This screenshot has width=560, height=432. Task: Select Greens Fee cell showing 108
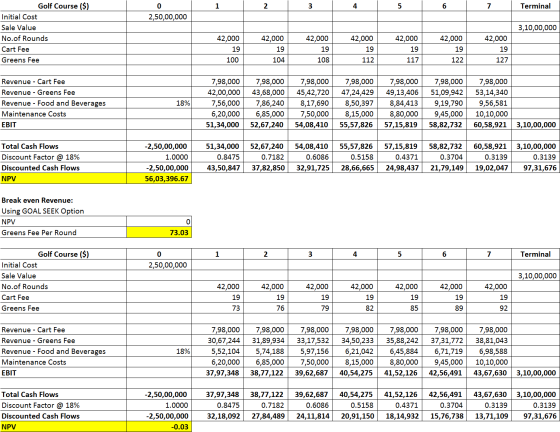(310, 60)
